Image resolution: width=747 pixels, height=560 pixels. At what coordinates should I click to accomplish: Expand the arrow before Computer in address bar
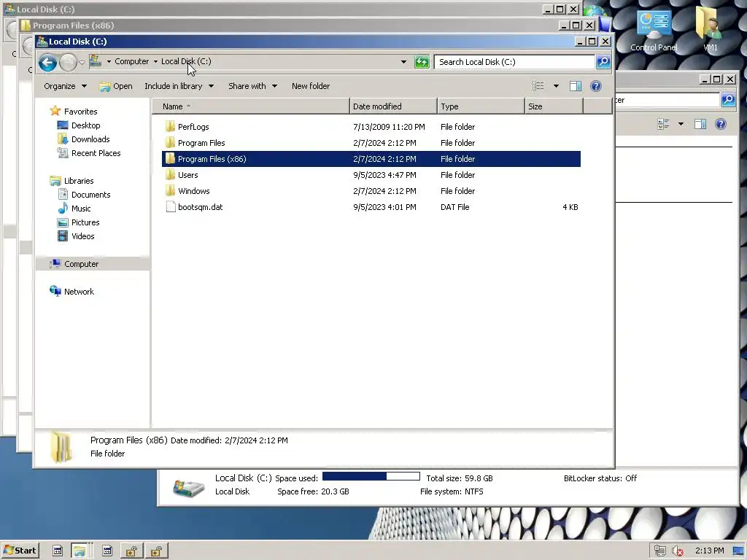point(109,61)
